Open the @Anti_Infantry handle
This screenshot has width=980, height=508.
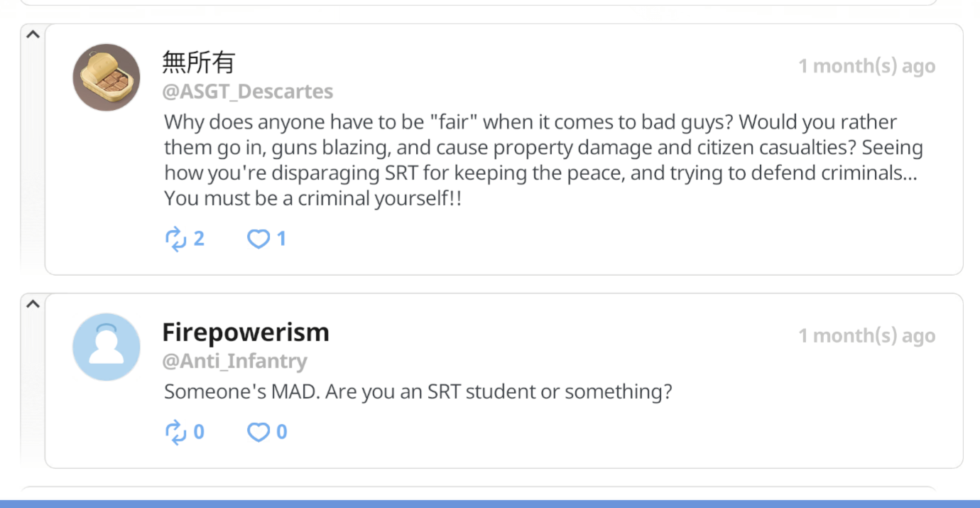pyautogui.click(x=235, y=361)
